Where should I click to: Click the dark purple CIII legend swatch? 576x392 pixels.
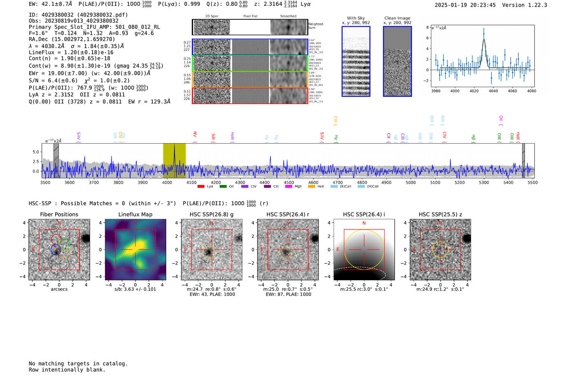coord(267,186)
